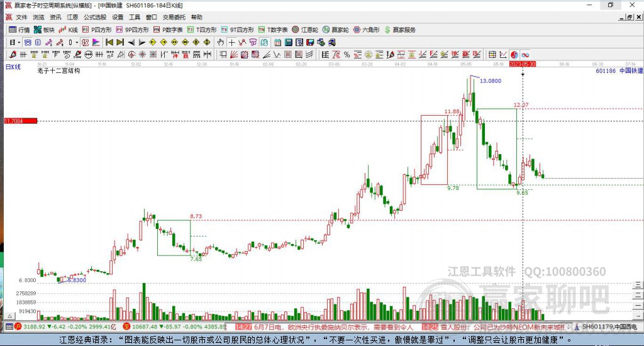
Task: Open the T四方形 tool
Action: click(x=202, y=30)
